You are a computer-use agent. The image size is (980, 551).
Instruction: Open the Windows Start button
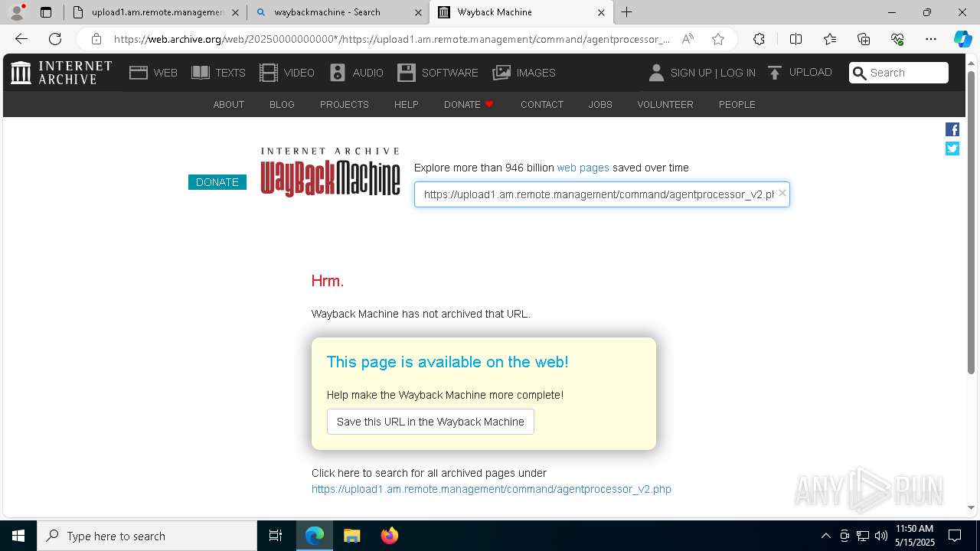18,536
